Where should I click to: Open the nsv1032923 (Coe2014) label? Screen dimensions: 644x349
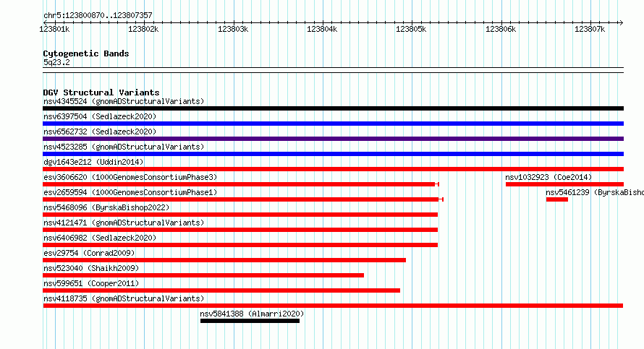548,177
